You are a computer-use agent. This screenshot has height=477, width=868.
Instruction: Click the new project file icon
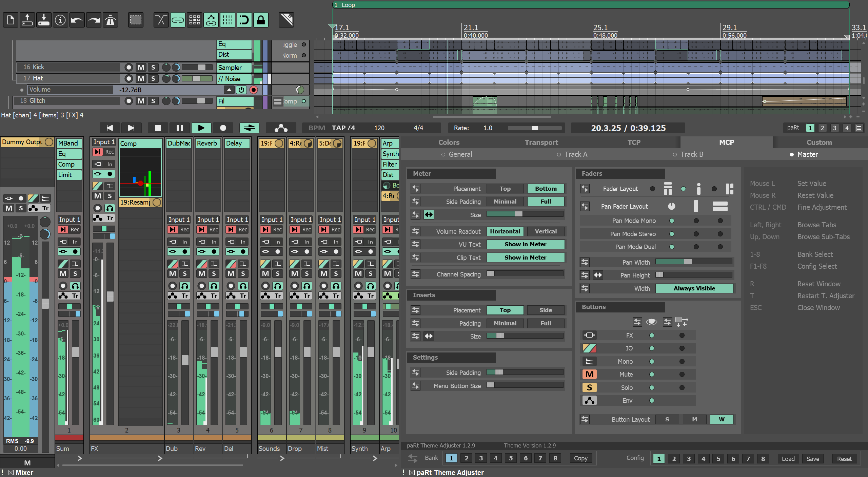click(x=11, y=20)
